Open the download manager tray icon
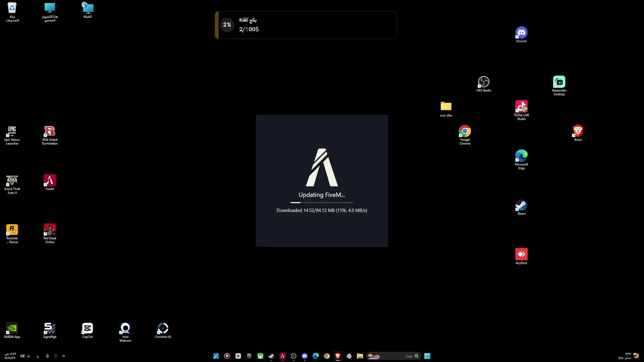Screen dimensions: 644x362 [x=47, y=356]
